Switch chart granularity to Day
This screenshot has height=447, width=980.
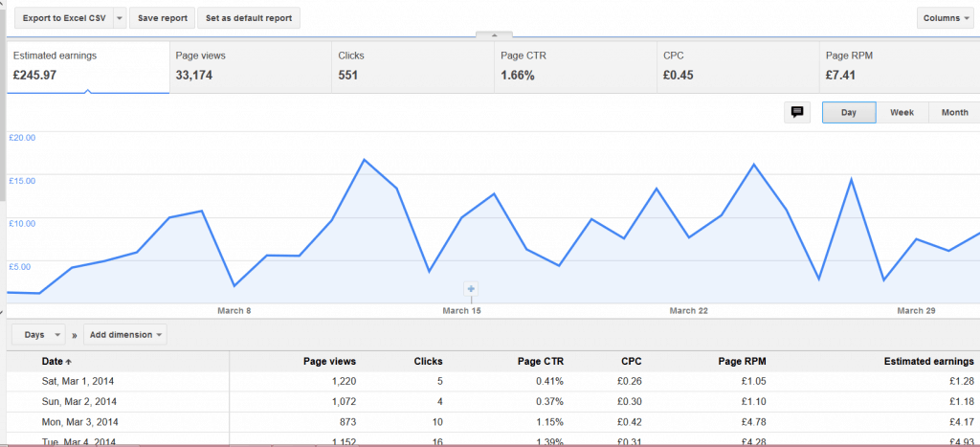(x=849, y=113)
